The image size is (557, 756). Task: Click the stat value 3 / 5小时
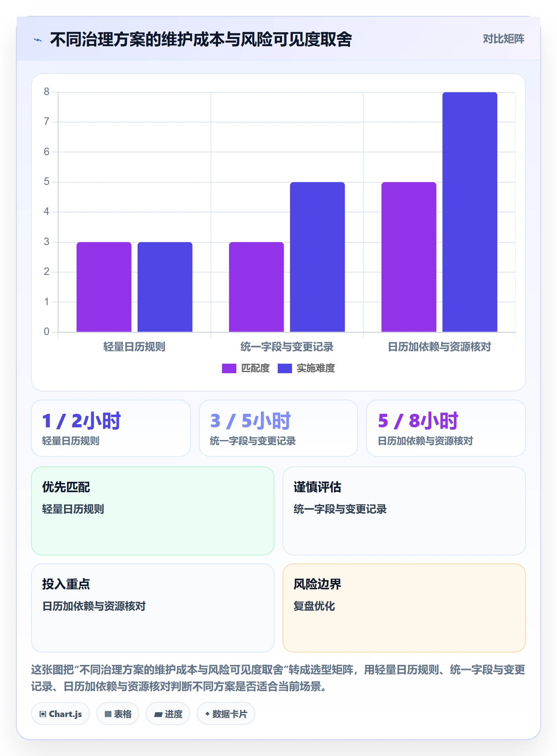[250, 421]
